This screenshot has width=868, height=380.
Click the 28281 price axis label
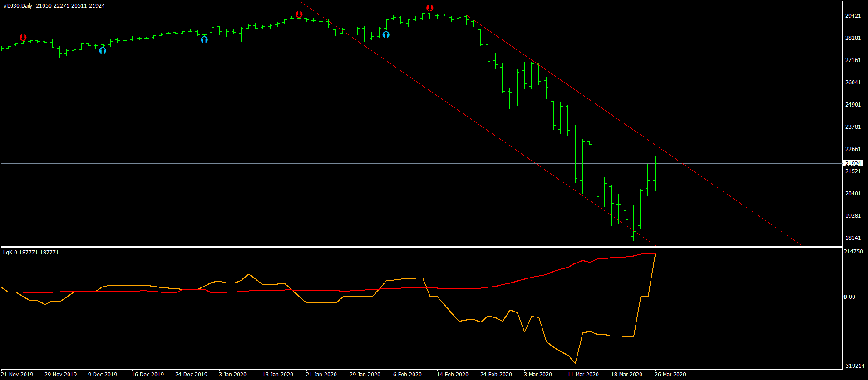pos(853,38)
